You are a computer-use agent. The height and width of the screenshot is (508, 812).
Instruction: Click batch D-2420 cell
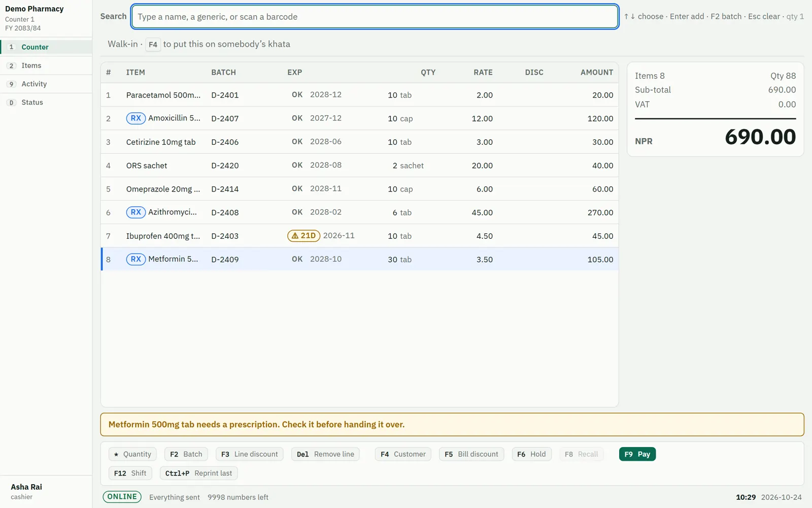pyautogui.click(x=225, y=166)
